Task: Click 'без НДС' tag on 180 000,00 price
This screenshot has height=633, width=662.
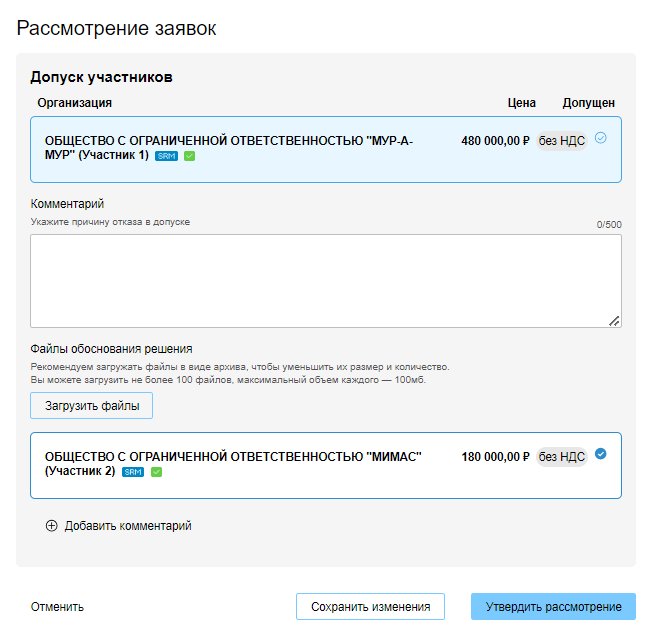Action: point(562,457)
